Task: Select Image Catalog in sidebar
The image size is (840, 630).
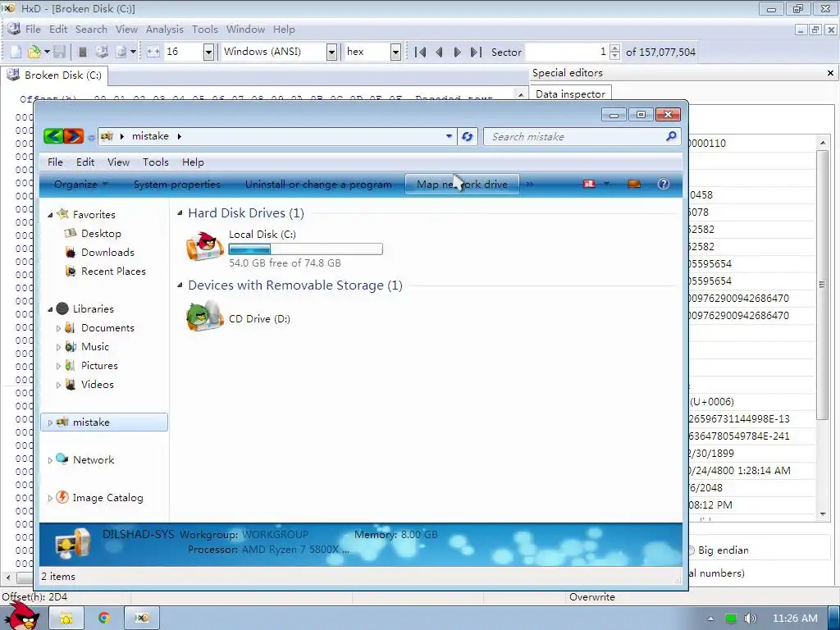Action: coord(107,498)
